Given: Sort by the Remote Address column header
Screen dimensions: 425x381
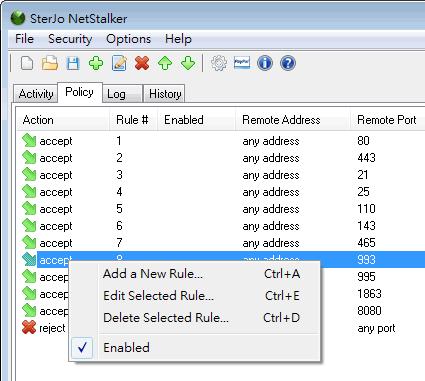Looking at the screenshot, I should click(x=293, y=120).
